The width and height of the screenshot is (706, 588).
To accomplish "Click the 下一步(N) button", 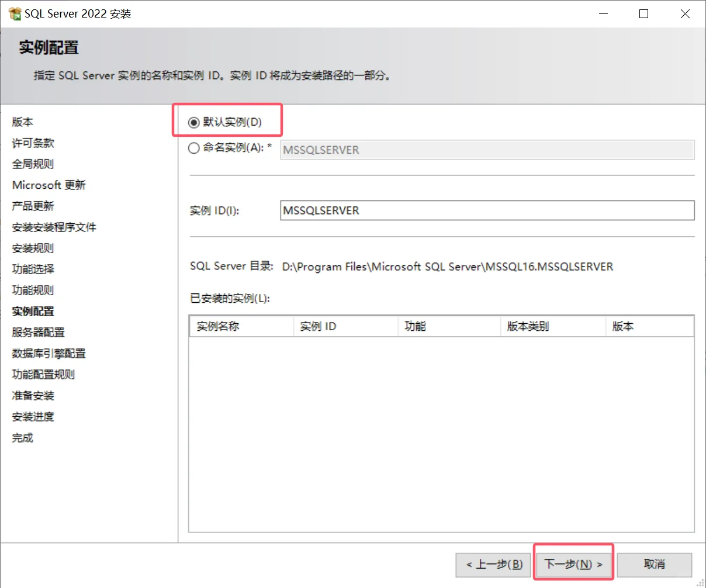I will tap(573, 564).
